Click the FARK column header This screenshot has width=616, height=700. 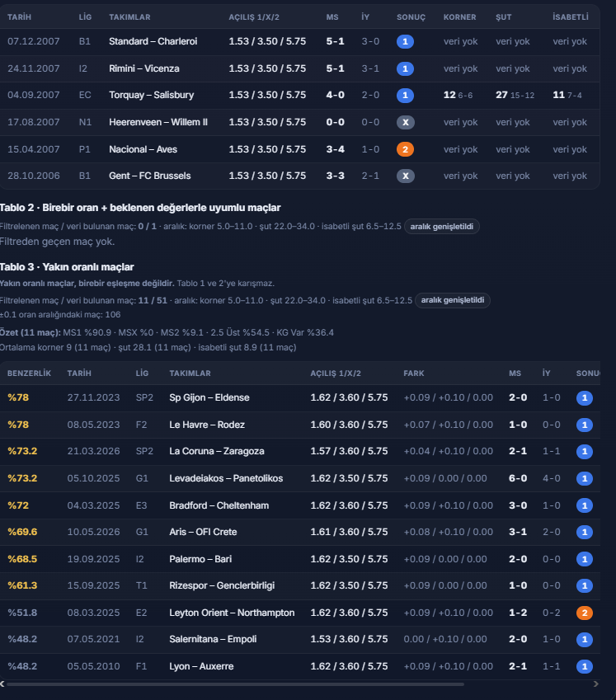(414, 373)
